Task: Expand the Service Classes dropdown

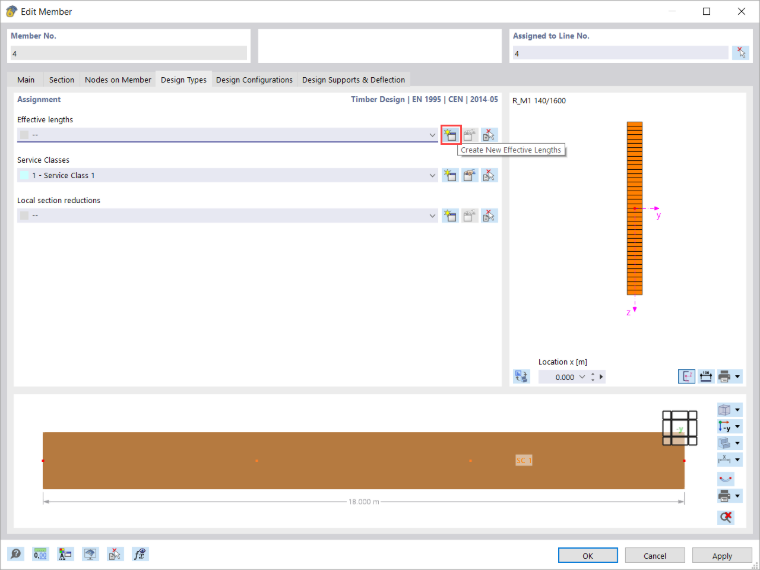Action: tap(432, 175)
